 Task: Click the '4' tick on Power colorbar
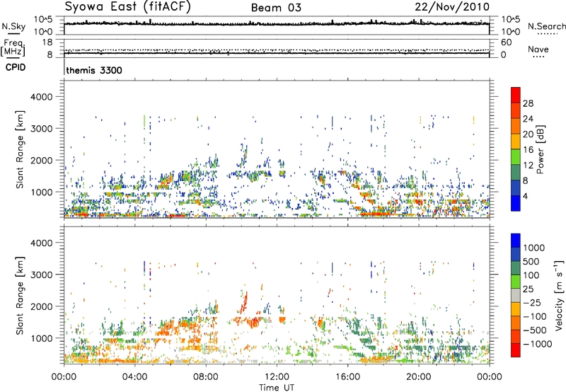pos(526,196)
